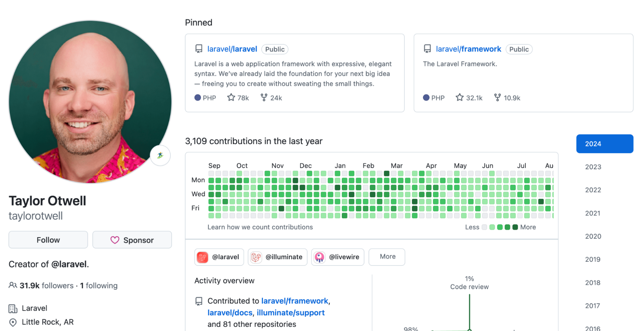Click Taylor Otwell's profile avatar
644x331 pixels.
click(90, 102)
